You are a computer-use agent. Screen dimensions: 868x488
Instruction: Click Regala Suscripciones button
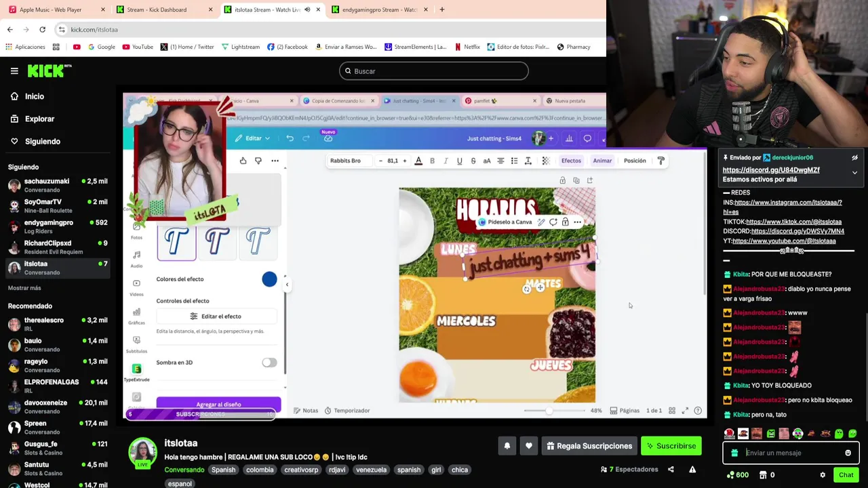pyautogui.click(x=588, y=446)
